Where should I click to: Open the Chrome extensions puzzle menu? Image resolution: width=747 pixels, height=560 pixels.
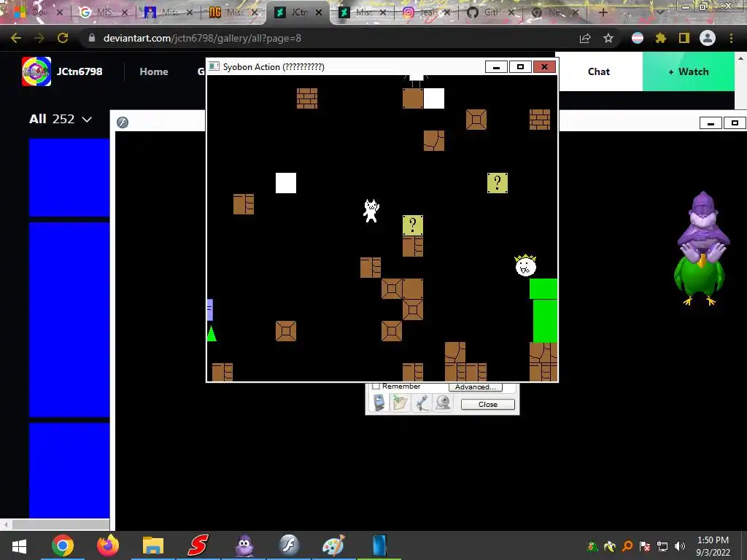pos(661,38)
